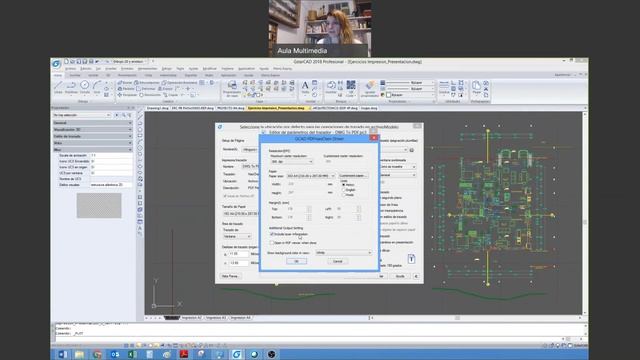Click the Top margin stepper in PDF dialog
This screenshot has width=640, height=360.
[x=309, y=209]
